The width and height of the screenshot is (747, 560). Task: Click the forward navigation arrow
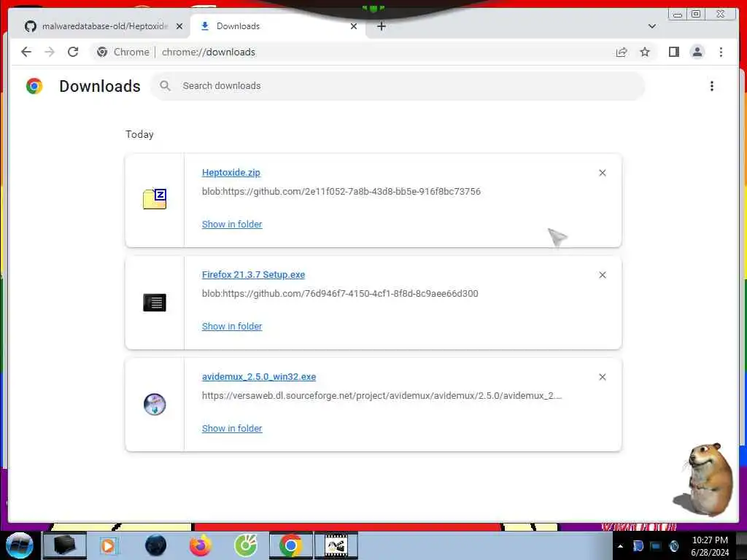pos(50,52)
